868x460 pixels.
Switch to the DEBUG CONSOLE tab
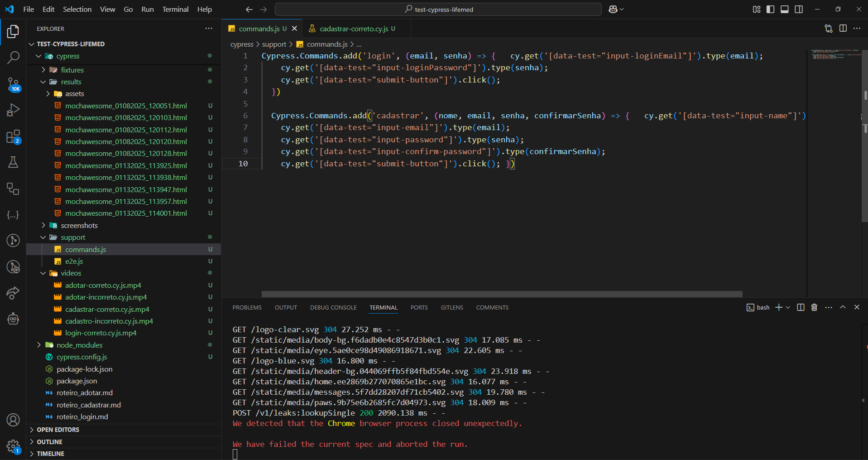(x=333, y=308)
